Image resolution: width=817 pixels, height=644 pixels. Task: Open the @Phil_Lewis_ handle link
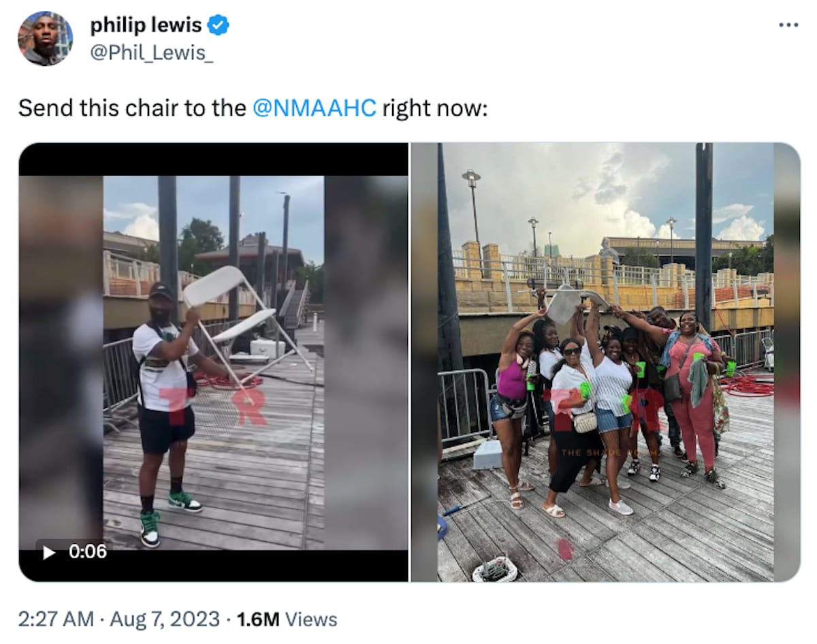[152, 52]
